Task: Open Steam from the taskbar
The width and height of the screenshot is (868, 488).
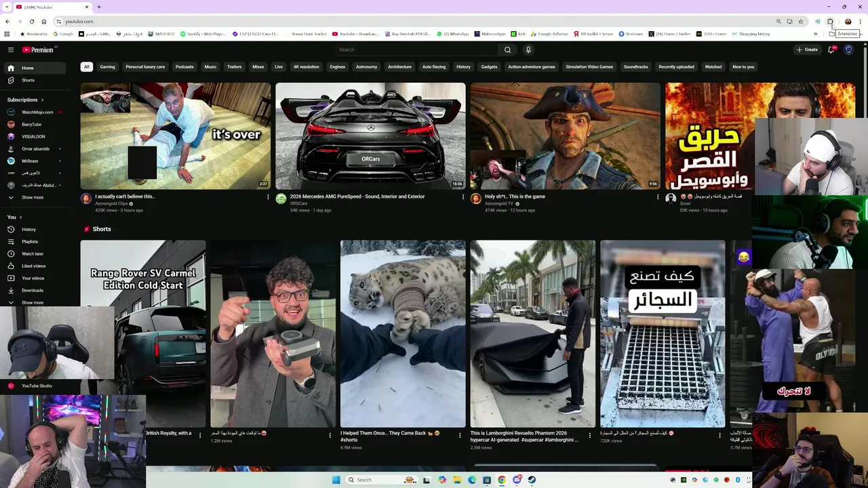Action: [532, 480]
